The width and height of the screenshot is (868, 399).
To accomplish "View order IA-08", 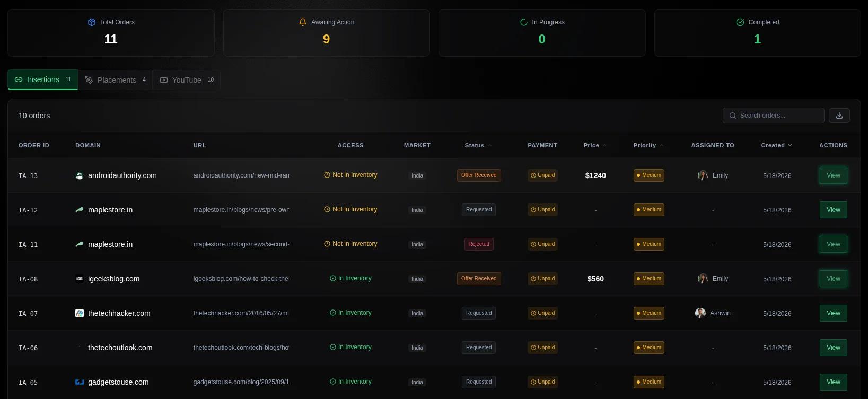I will [834, 279].
